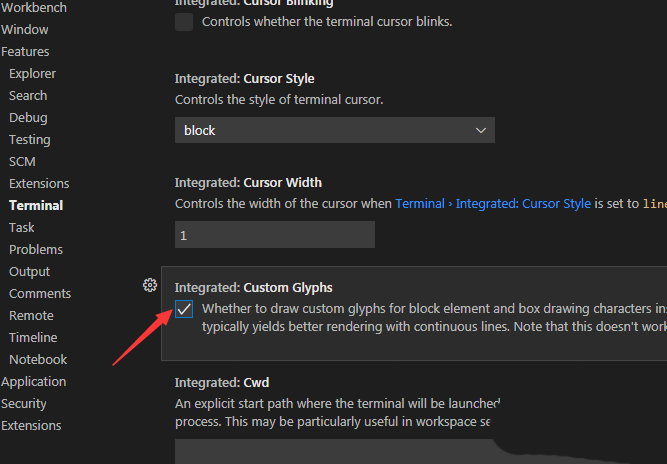Open the Testing settings section
This screenshot has width=667, height=464.
click(x=30, y=140)
